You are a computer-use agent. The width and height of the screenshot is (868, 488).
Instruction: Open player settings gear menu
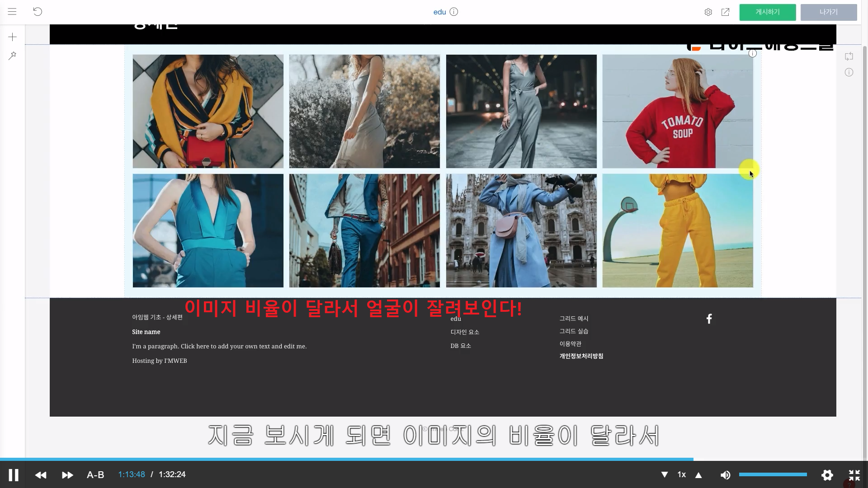(827, 475)
